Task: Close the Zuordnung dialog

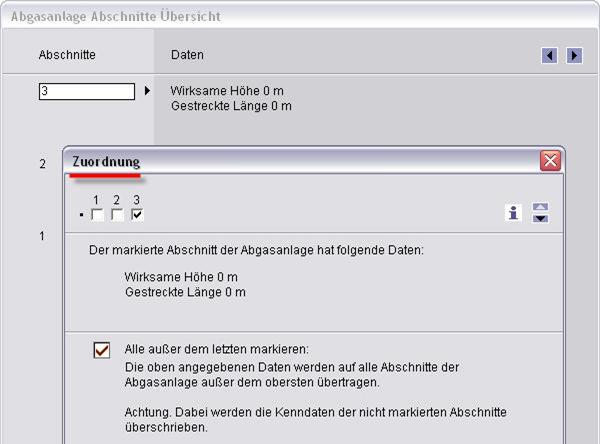Action: click(550, 161)
